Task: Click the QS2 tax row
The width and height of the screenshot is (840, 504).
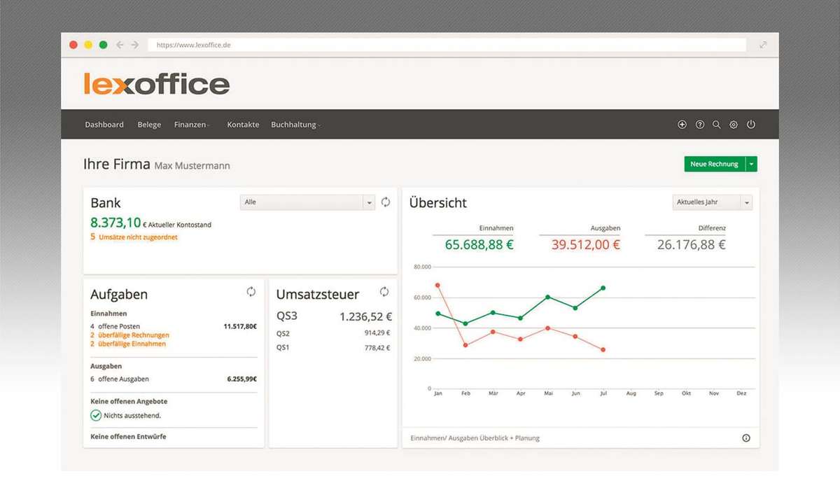Action: (x=334, y=333)
